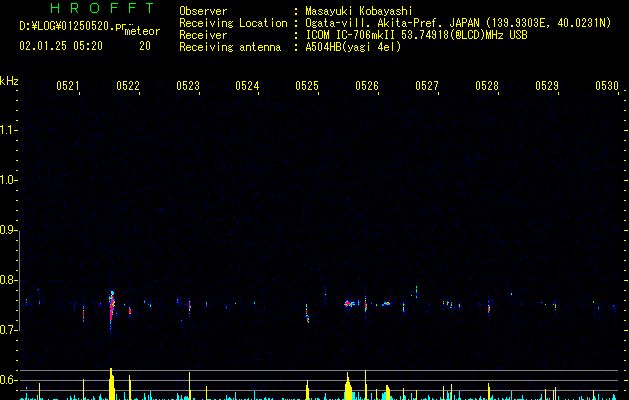
Task: Click the 0530 time marker
Action: (x=607, y=85)
